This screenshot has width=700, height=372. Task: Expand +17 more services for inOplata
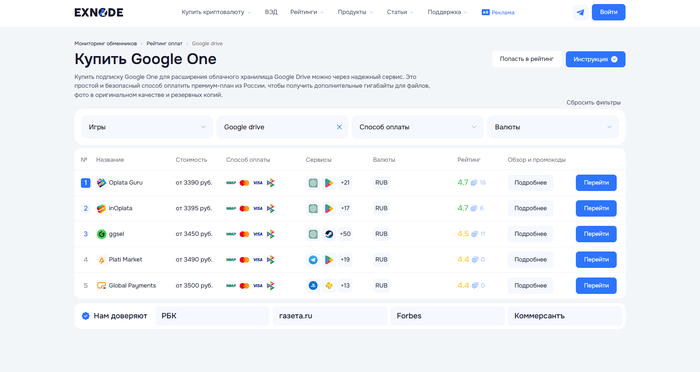(x=345, y=209)
